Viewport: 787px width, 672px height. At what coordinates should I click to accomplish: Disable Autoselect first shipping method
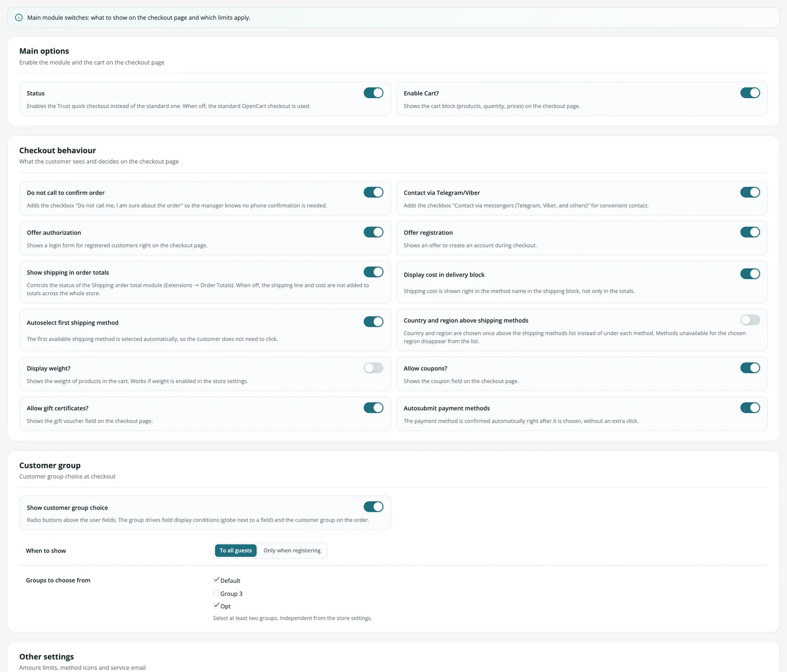click(373, 322)
